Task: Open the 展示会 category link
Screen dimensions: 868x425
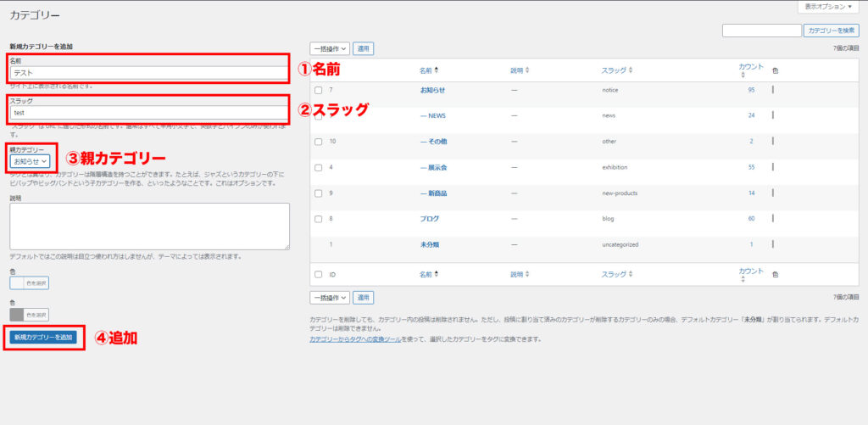Action: pyautogui.click(x=435, y=167)
